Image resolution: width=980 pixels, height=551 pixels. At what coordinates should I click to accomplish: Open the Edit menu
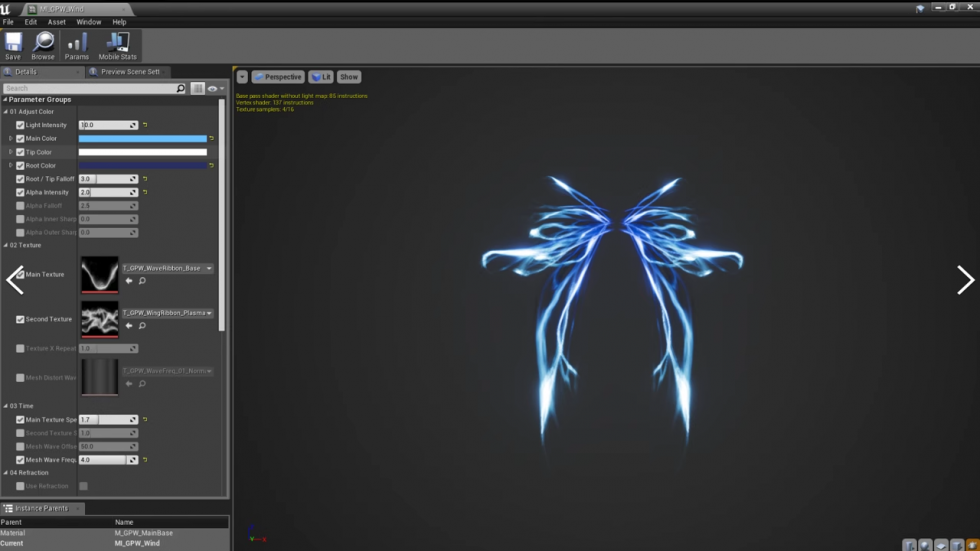coord(31,22)
